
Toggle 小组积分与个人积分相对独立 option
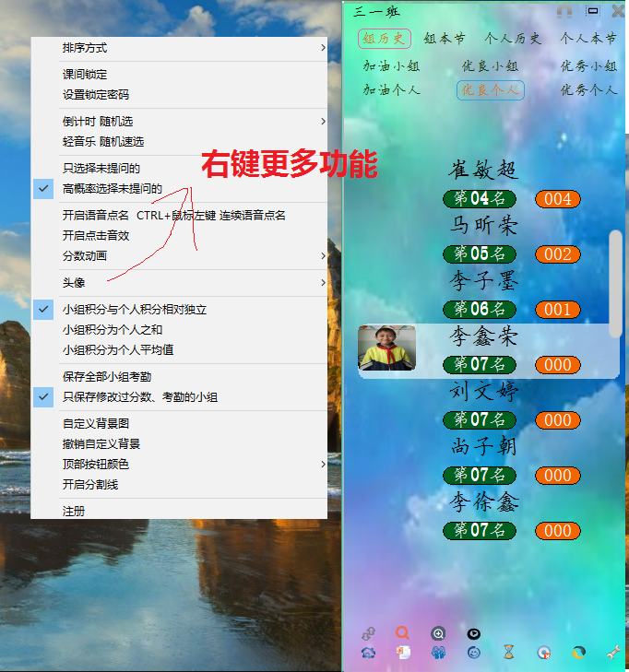coord(180,310)
